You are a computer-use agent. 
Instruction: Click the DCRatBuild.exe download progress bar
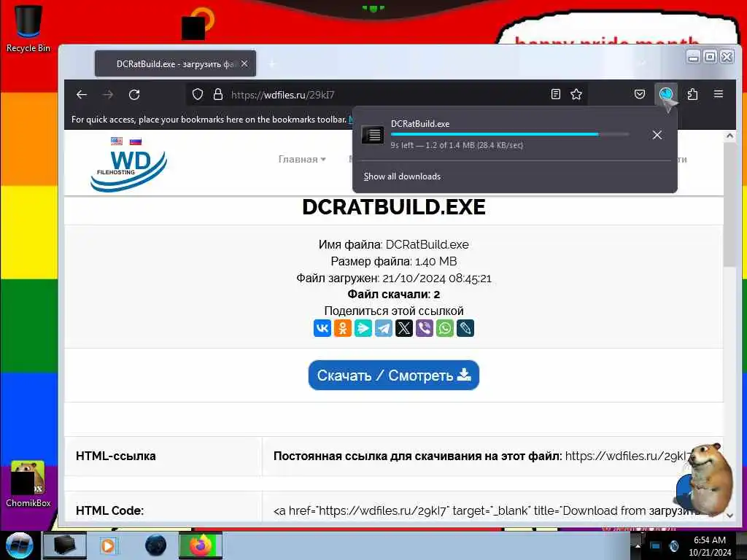pyautogui.click(x=510, y=135)
